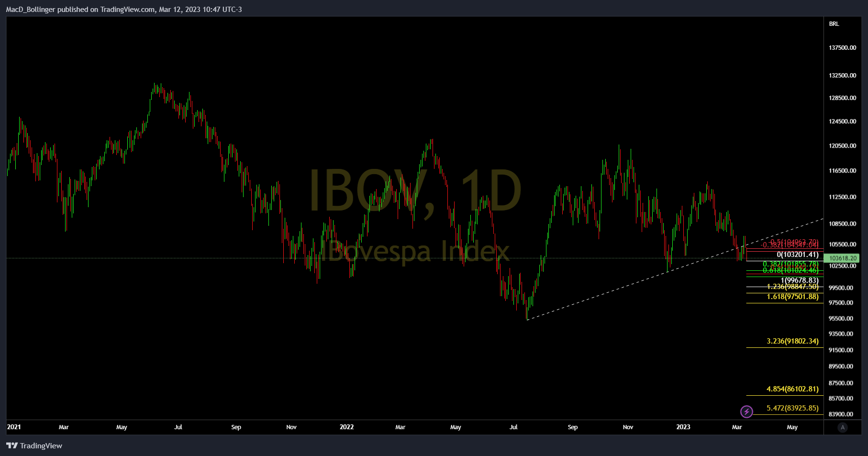The width and height of the screenshot is (868, 456).
Task: Click the 83900.00 price scale value
Action: pos(841,414)
